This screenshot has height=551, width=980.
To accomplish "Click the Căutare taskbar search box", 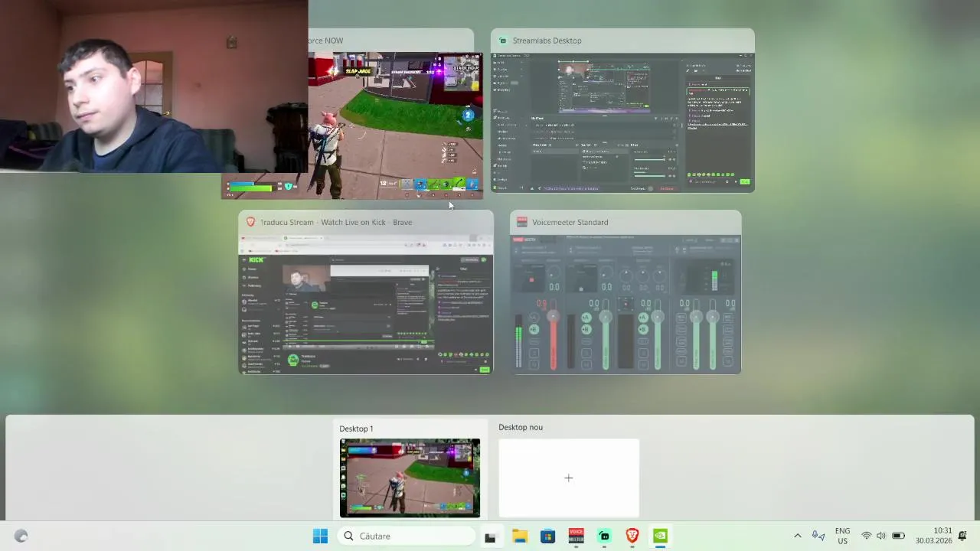I will tap(407, 536).
